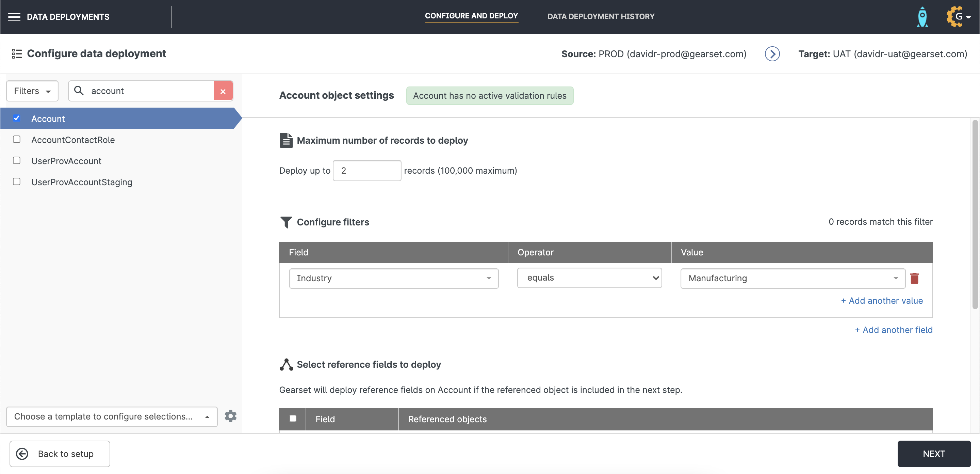Viewport: 980px width, 474px height.
Task: Open the hamburger navigation menu
Action: point(14,17)
